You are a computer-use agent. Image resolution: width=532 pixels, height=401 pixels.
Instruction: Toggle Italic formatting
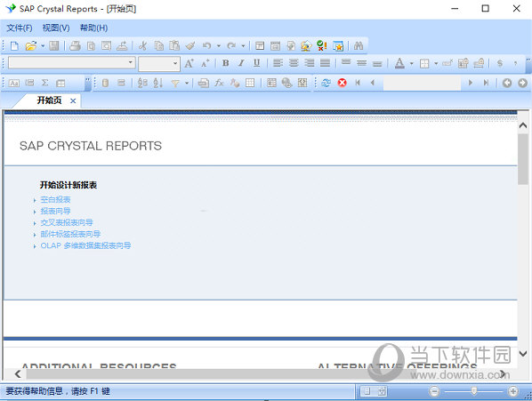(x=241, y=63)
